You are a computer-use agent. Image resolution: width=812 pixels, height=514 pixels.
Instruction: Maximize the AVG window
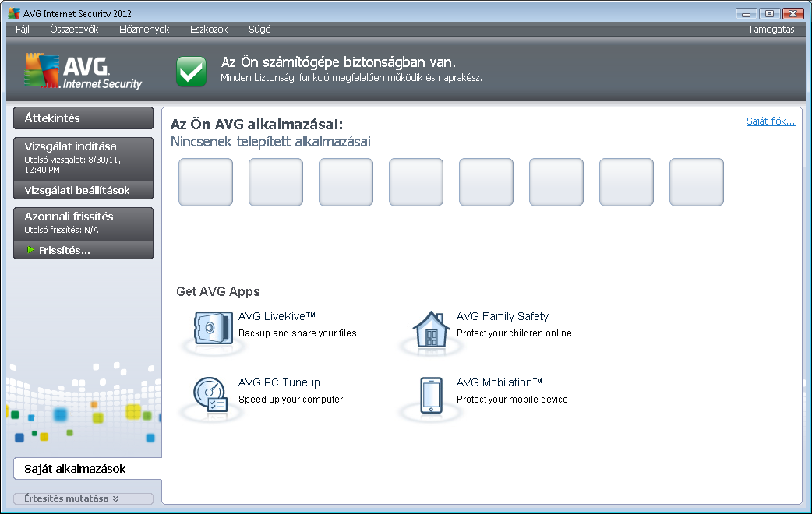(x=770, y=14)
